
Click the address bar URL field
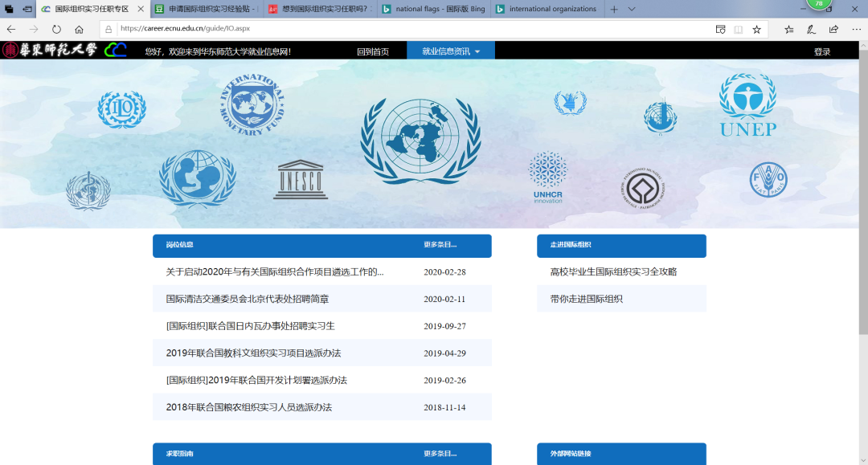click(402, 30)
